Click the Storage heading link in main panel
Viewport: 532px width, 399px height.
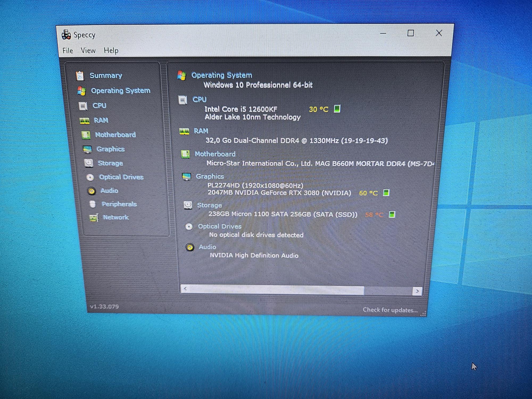[209, 205]
